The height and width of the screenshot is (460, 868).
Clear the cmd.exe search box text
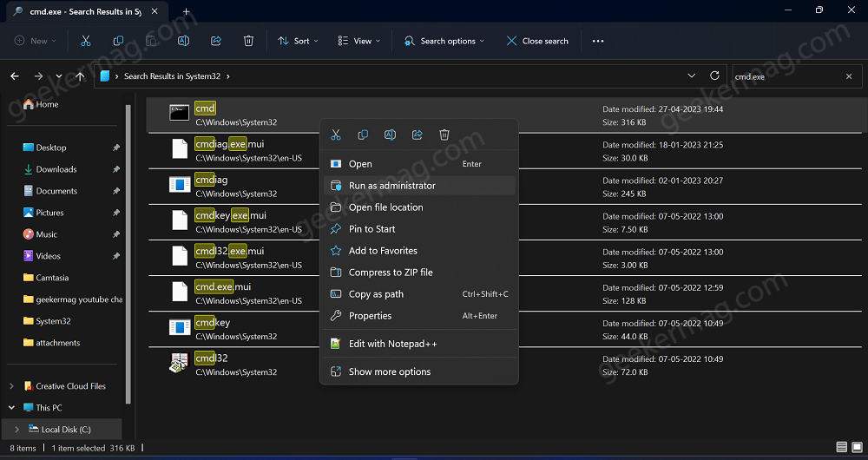pos(849,76)
